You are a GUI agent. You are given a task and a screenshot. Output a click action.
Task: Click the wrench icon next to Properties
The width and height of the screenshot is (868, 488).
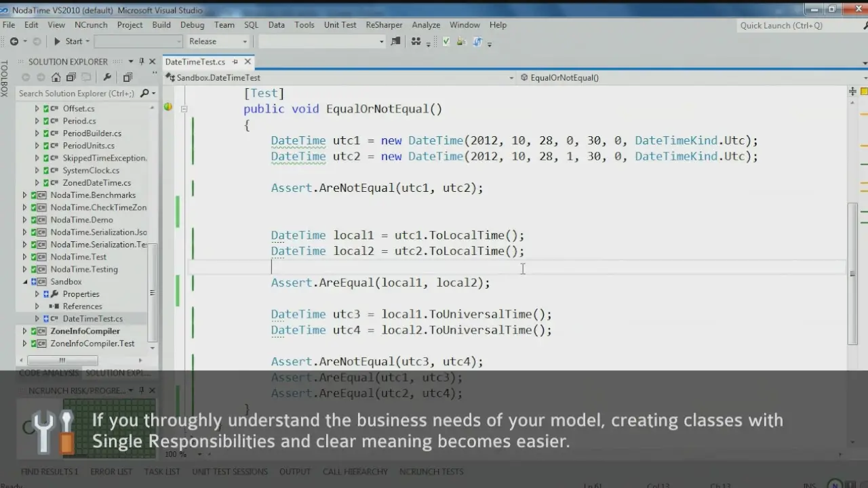pos(55,294)
